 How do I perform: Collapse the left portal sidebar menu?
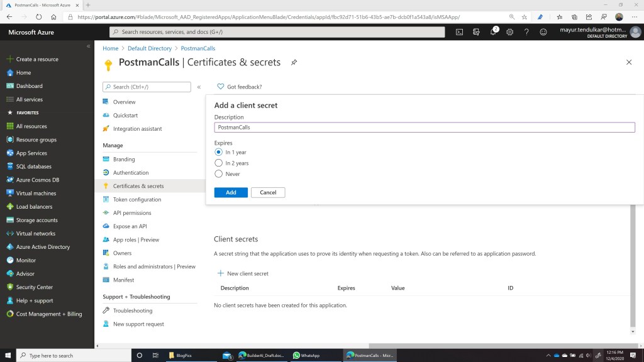pos(88,47)
